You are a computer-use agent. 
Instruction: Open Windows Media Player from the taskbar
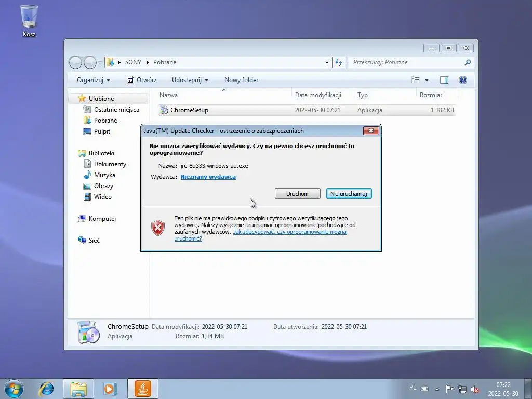110,389
